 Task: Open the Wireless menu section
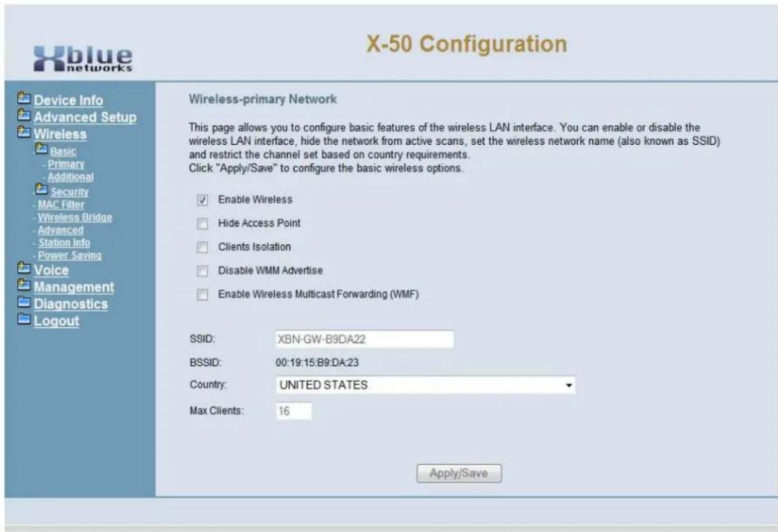tap(60, 135)
